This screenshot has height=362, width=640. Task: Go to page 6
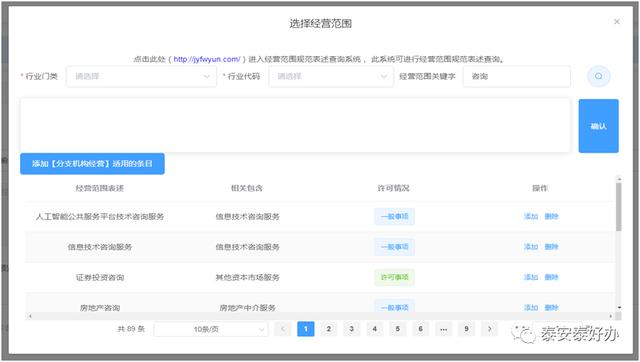tap(420, 329)
